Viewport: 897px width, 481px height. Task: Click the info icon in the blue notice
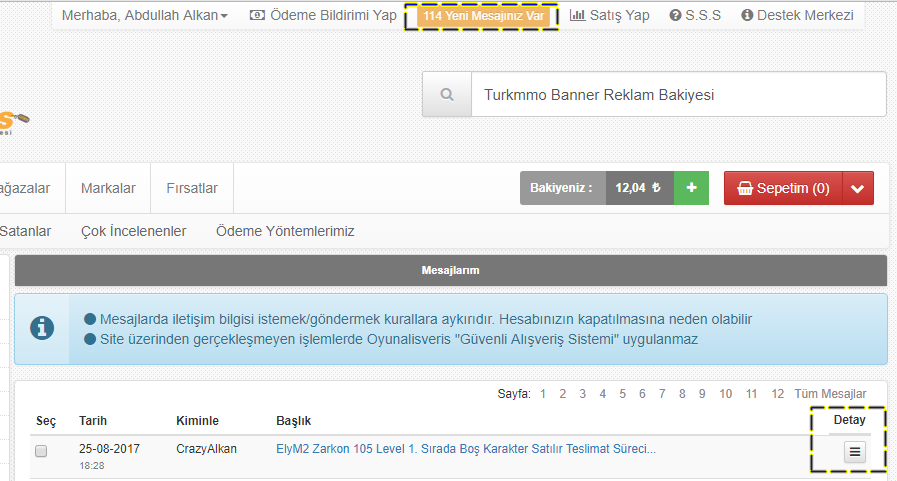point(42,328)
